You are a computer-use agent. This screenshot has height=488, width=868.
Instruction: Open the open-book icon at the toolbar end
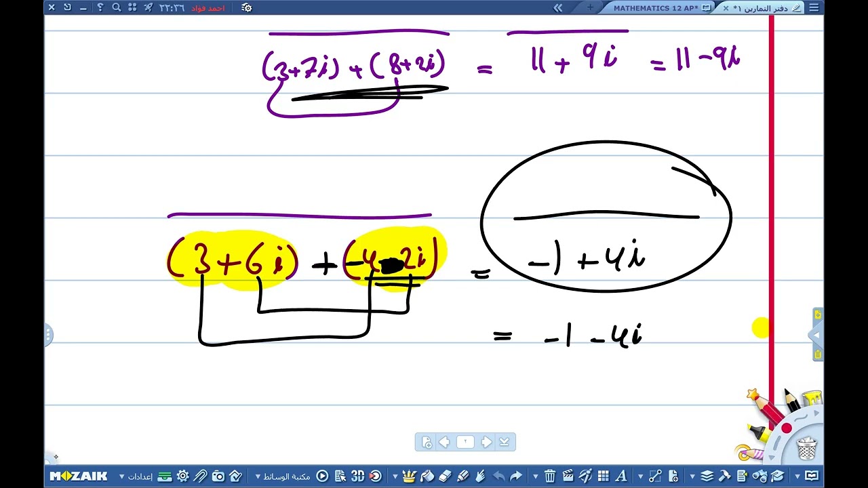[x=811, y=476]
